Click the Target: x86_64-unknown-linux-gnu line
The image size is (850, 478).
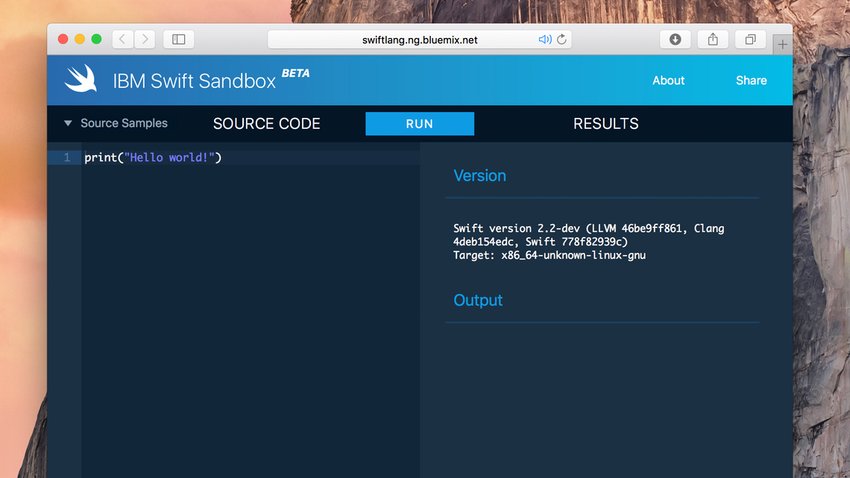tap(549, 255)
